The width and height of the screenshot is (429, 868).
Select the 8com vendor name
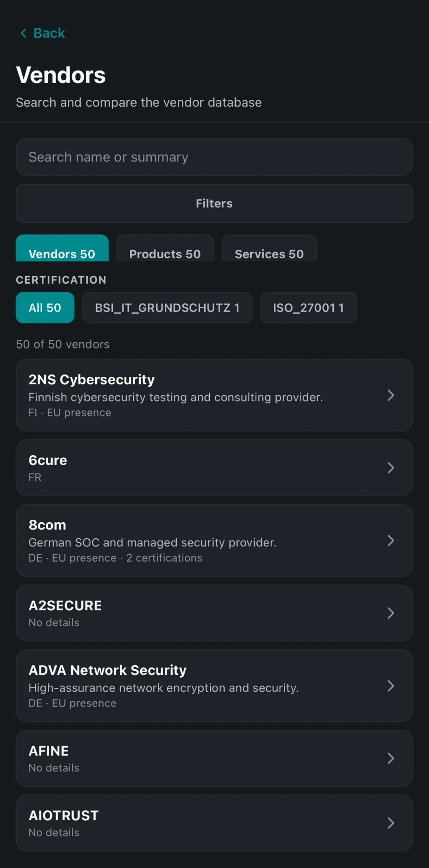pyautogui.click(x=47, y=525)
